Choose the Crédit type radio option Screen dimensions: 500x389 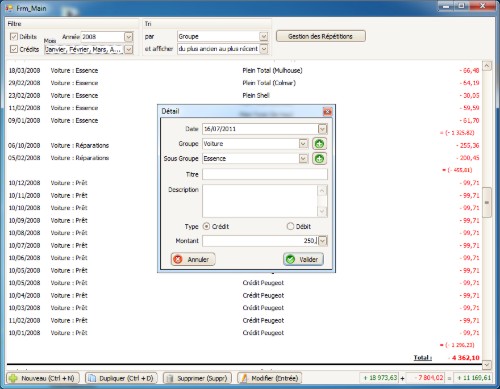pos(206,226)
